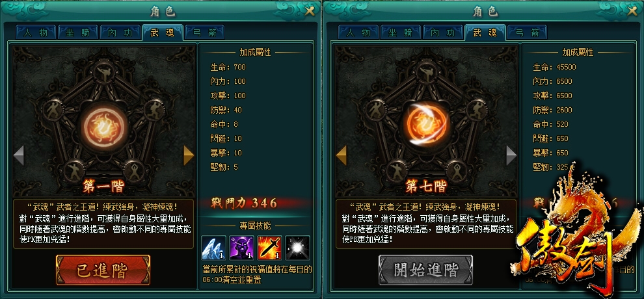Click right panel's grey next-stage arrow
The image size is (644, 299).
tap(511, 155)
